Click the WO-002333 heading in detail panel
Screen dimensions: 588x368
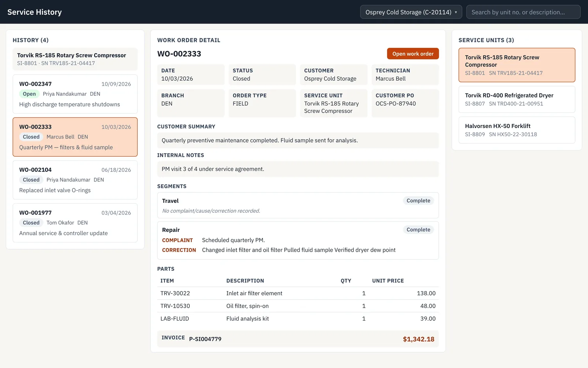[179, 54]
